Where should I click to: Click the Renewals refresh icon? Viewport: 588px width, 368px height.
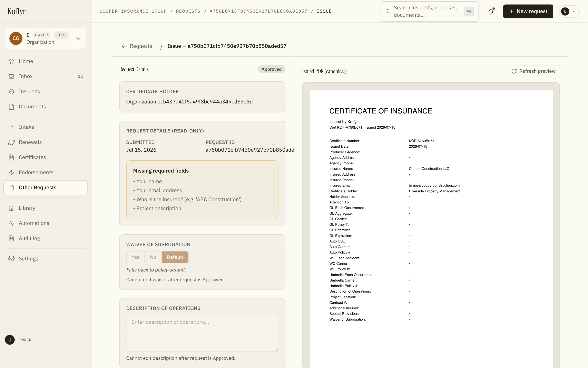point(11,142)
